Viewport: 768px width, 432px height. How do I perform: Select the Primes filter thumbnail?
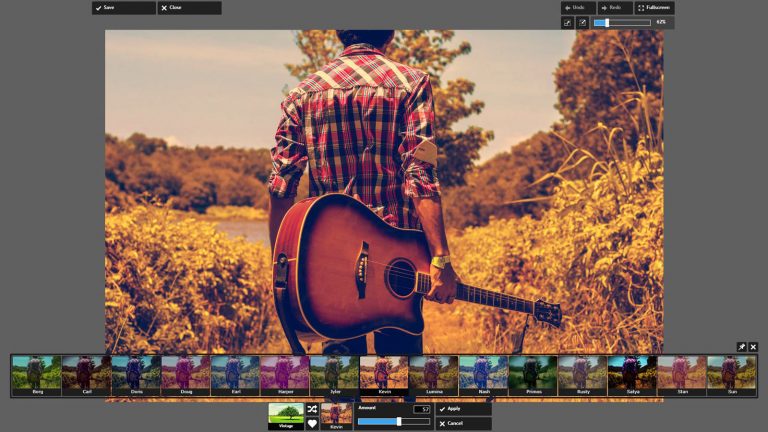point(533,376)
